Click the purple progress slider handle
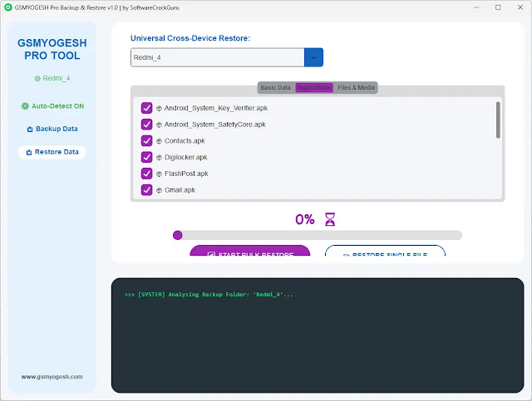The height and width of the screenshot is (401, 532). pos(177,235)
